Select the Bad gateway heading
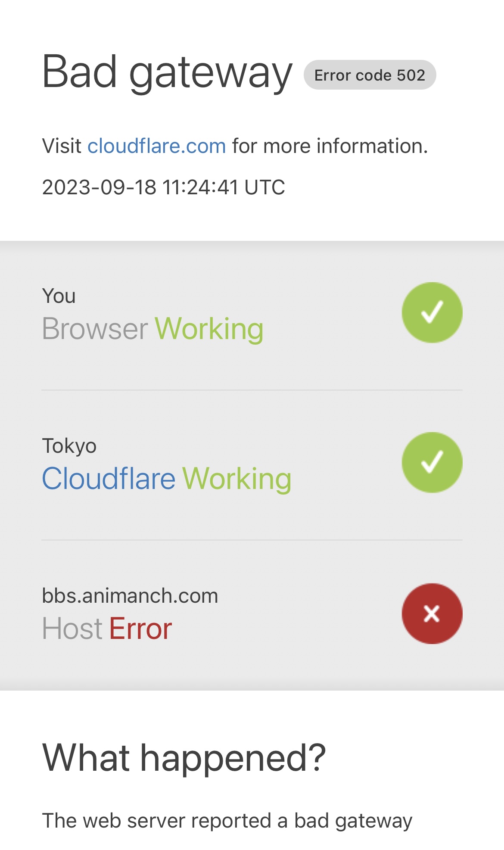504x850 pixels. pyautogui.click(x=167, y=72)
